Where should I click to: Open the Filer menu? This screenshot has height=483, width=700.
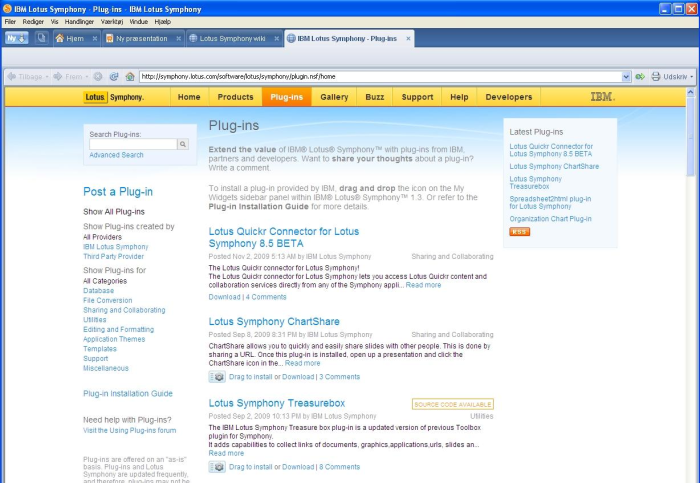pyautogui.click(x=10, y=21)
